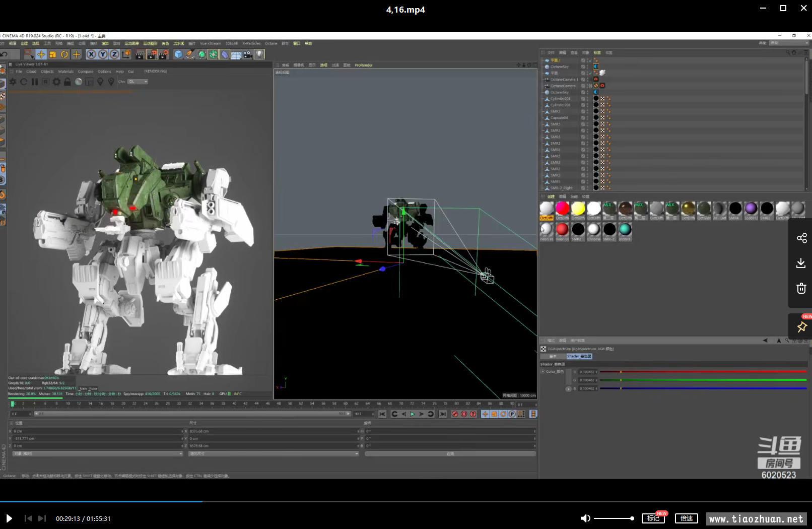Click the video player delete trash icon

(x=801, y=288)
